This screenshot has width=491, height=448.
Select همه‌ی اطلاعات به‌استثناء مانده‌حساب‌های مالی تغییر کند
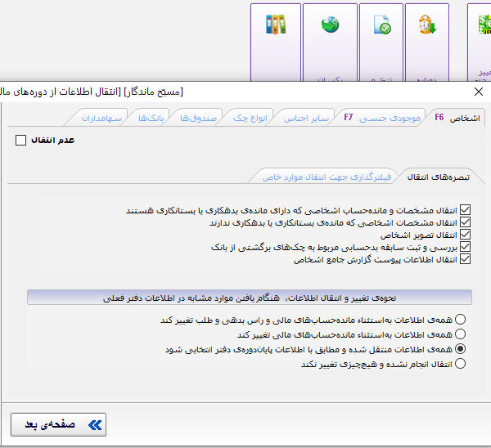tap(461, 334)
